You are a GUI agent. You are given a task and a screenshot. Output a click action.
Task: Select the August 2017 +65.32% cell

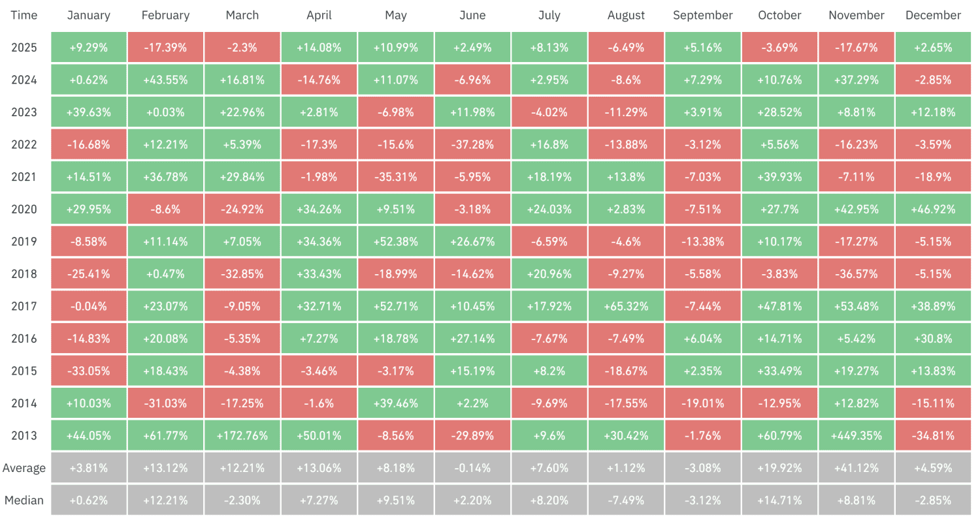626,306
